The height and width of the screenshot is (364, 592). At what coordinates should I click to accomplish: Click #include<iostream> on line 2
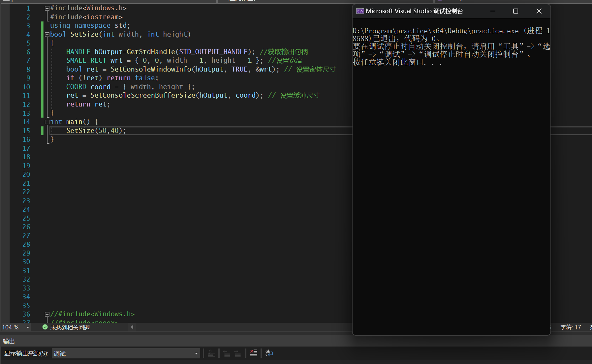point(86,17)
